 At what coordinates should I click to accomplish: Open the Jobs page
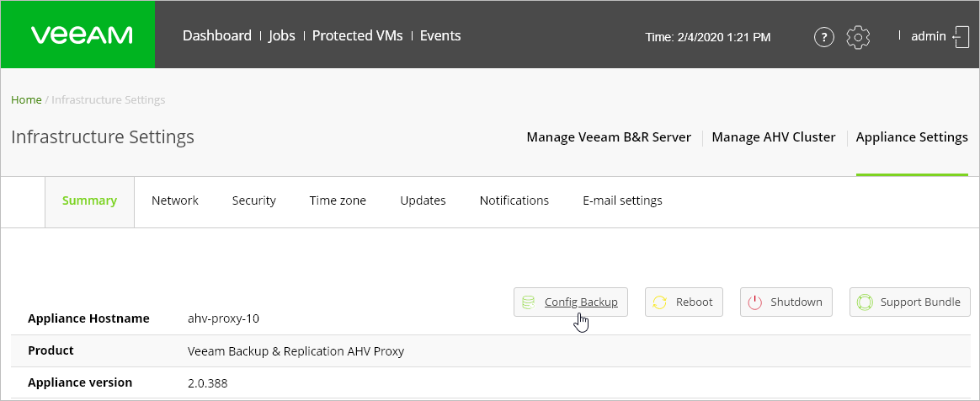[282, 35]
